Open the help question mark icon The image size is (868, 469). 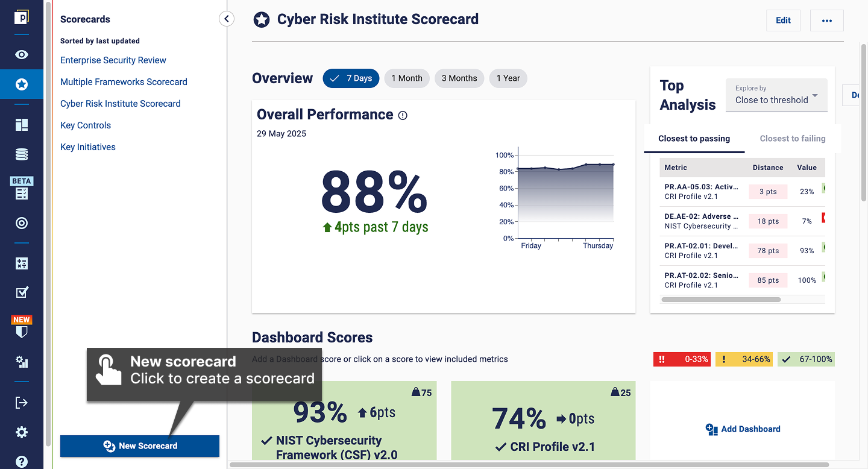tap(22, 462)
